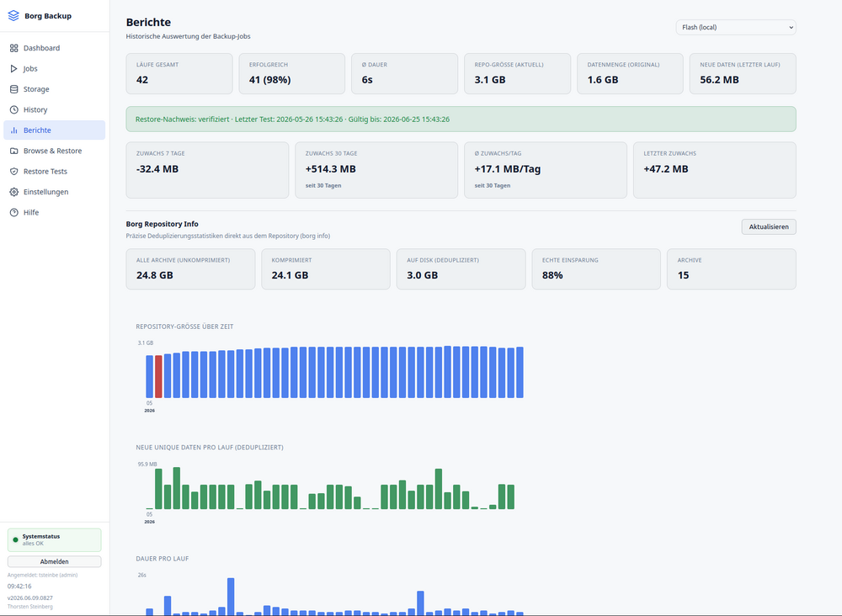The image size is (842, 616).
Task: Click the Echte Einsparung 88% card
Action: pos(596,268)
